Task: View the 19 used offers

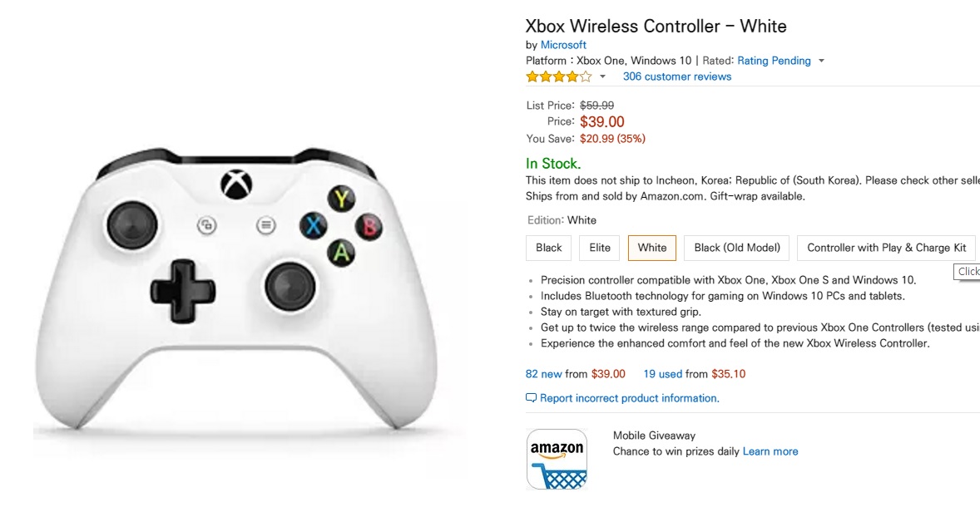Action: (662, 374)
